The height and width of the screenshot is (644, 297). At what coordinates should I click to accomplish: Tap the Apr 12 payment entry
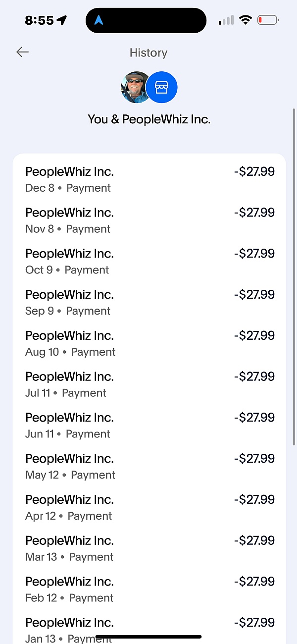[149, 508]
